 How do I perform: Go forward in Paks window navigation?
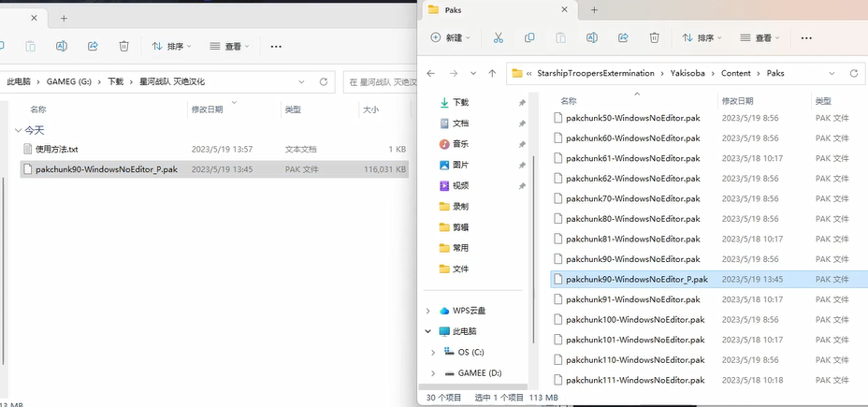pos(454,73)
